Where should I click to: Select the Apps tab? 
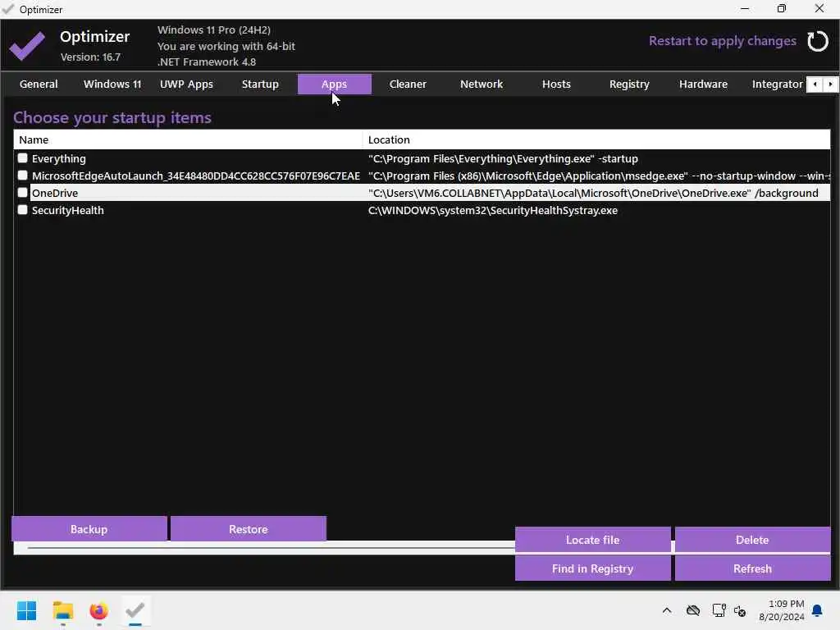click(x=335, y=84)
